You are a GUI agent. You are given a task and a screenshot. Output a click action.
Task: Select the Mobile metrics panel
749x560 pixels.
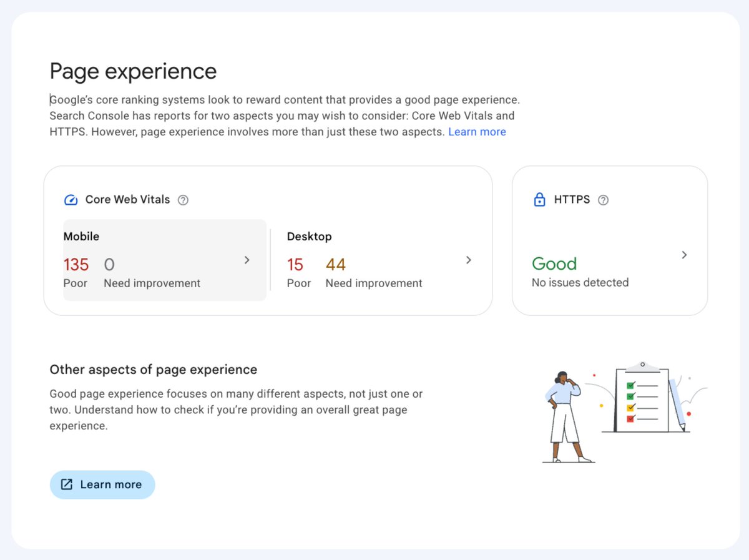tap(164, 259)
